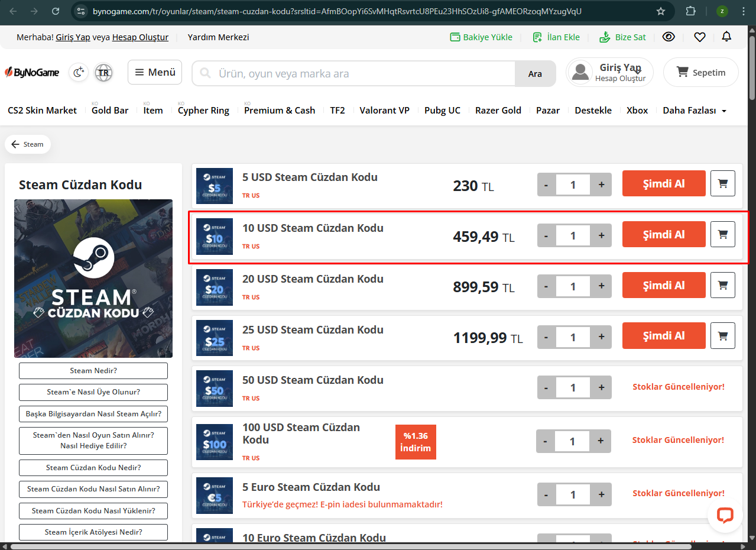
Task: Click Şimdi Al for 20 USD code
Action: (x=664, y=285)
